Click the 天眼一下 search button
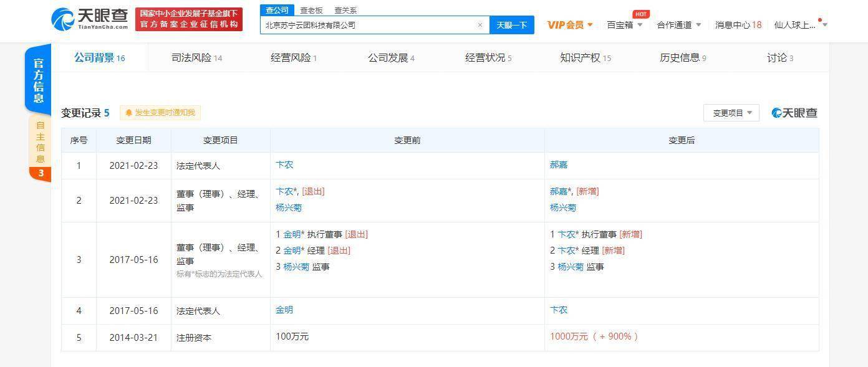 coord(512,25)
